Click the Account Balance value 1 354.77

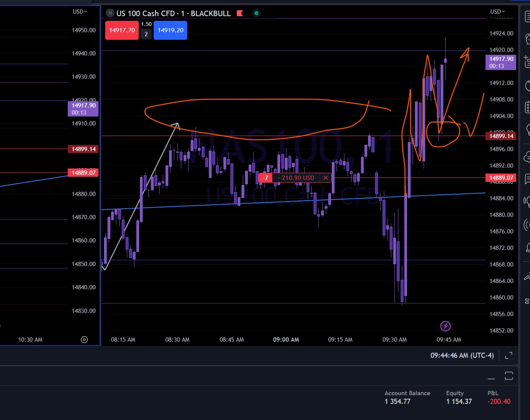[x=398, y=401]
